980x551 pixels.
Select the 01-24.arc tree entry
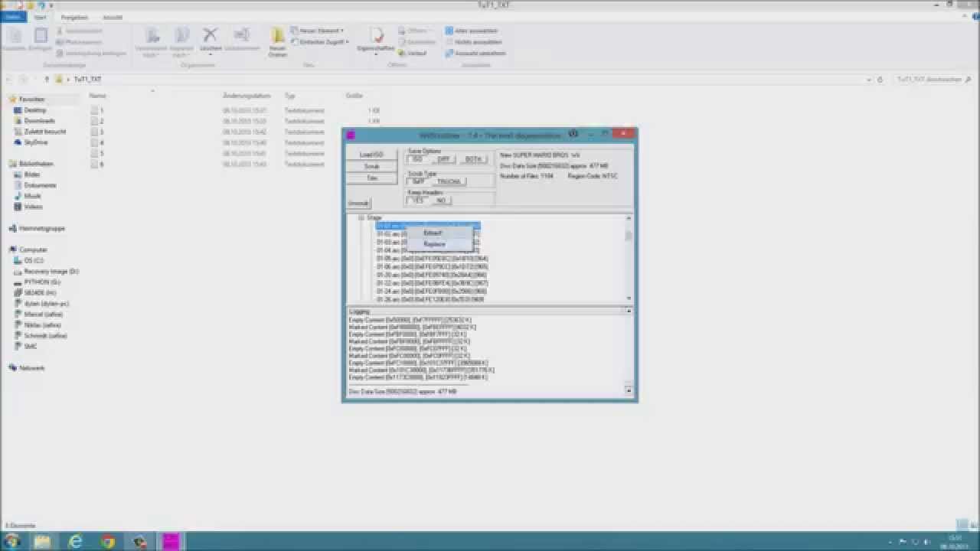tap(432, 291)
